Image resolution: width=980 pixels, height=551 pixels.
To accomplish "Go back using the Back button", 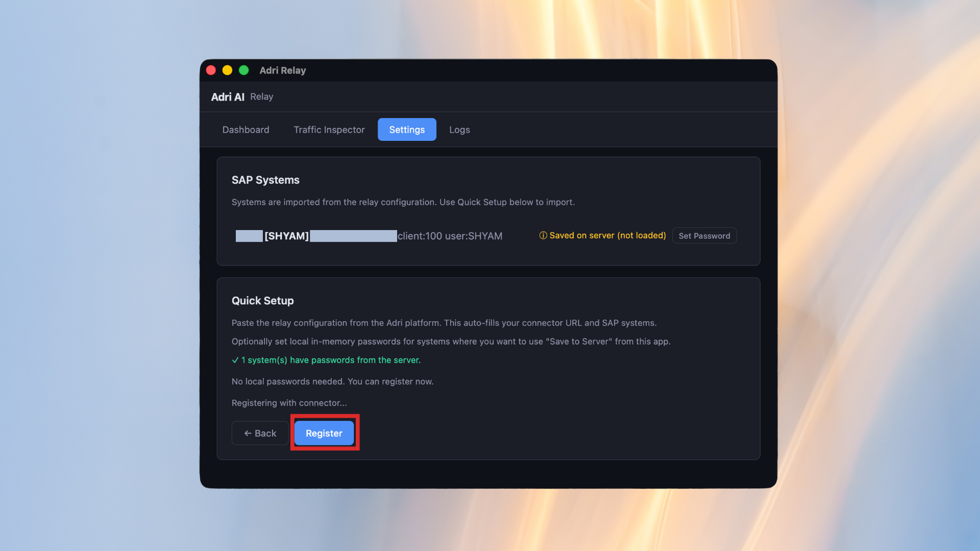I will tap(260, 433).
